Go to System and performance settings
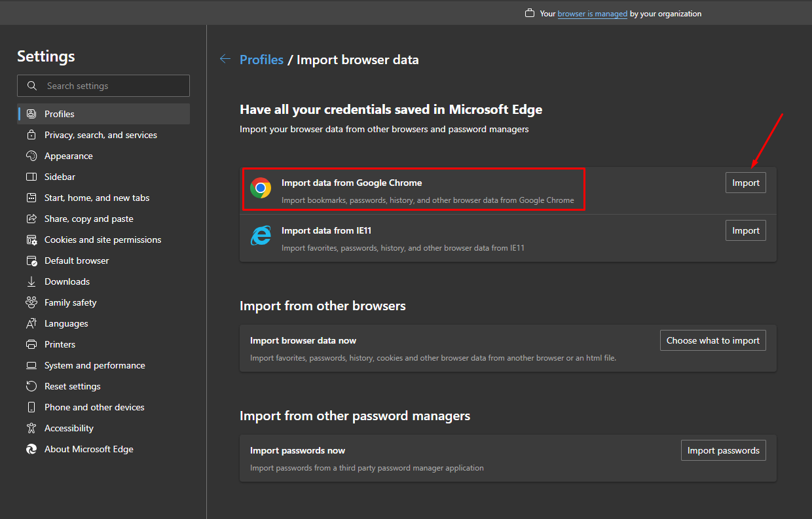 click(95, 365)
